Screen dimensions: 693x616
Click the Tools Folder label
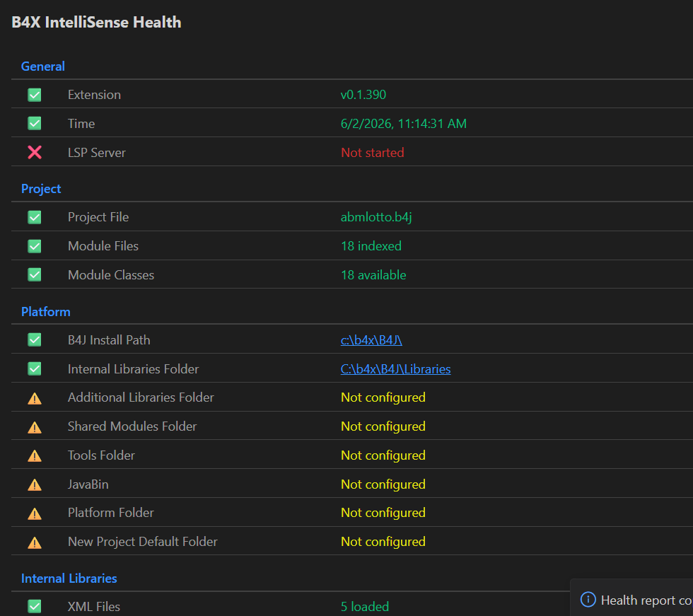[101, 455]
